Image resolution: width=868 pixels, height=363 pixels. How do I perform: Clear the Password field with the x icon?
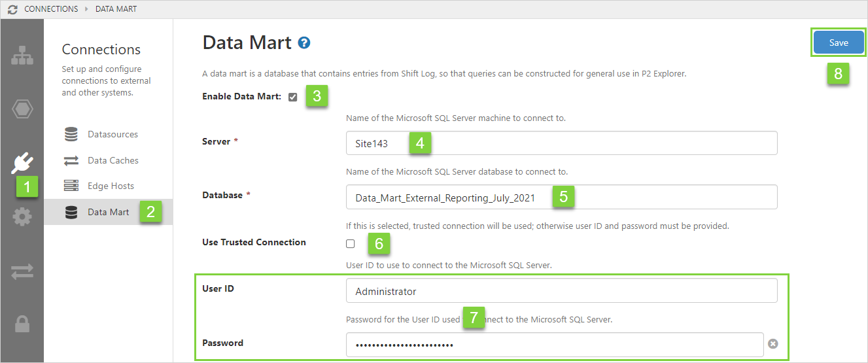773,344
